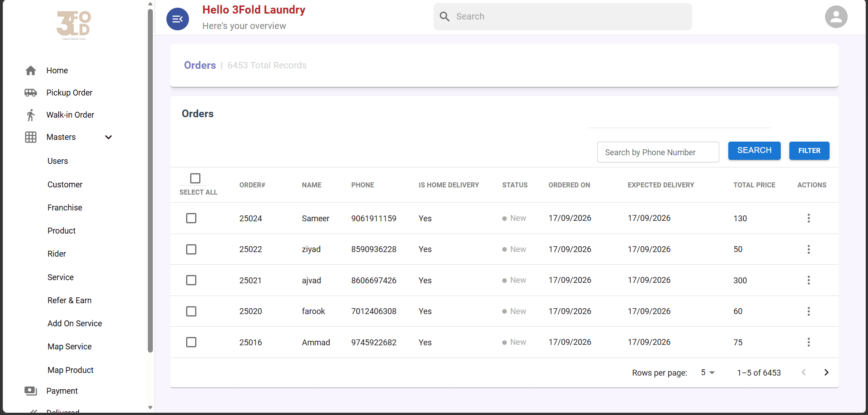Click phone number 8590936228
Screen dimensions: 868x415
pos(374,249)
